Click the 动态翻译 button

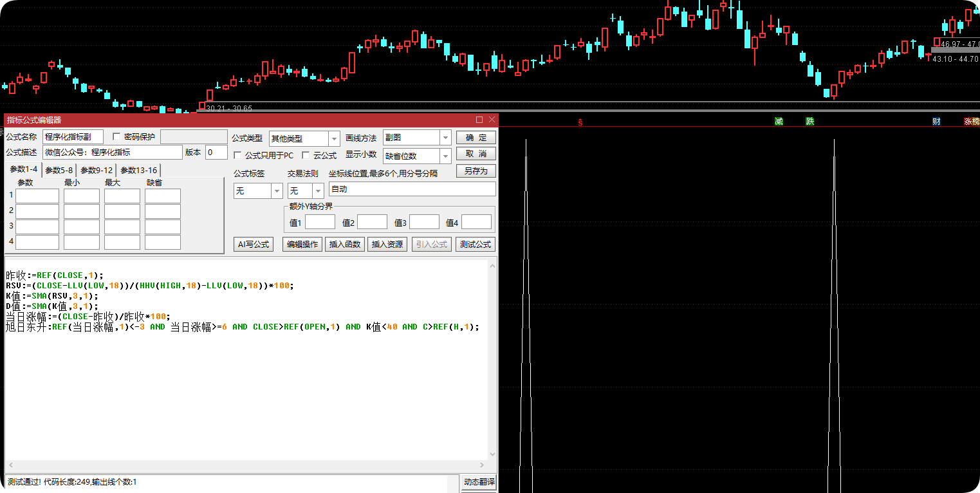479,482
